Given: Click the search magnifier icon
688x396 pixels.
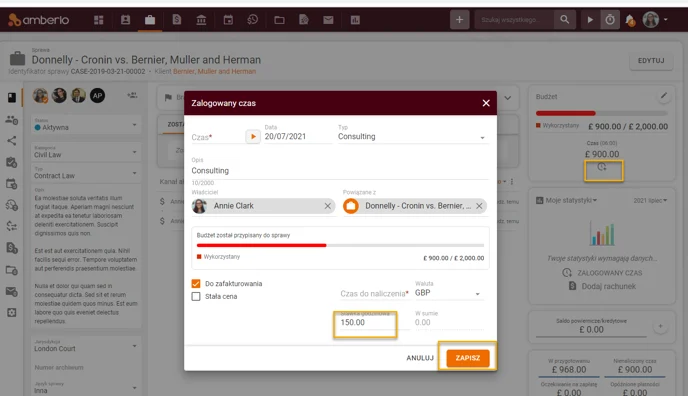Looking at the screenshot, I should pyautogui.click(x=565, y=20).
